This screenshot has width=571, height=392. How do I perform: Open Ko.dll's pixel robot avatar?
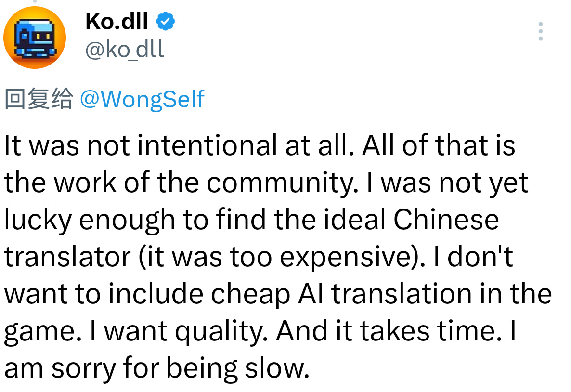(x=34, y=38)
